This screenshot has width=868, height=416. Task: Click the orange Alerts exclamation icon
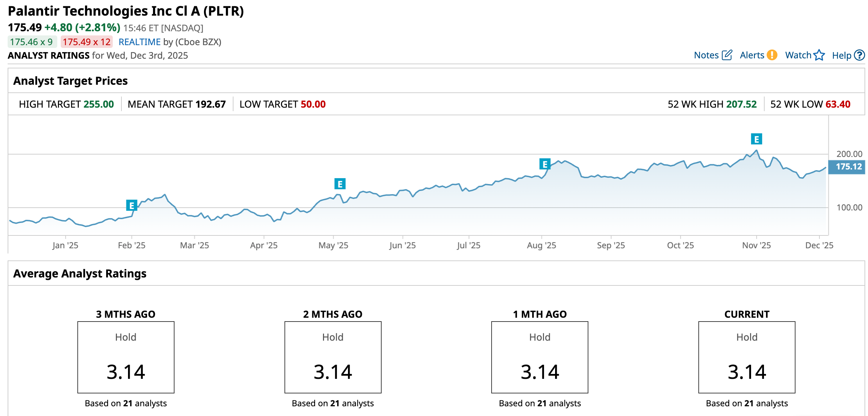tap(772, 55)
